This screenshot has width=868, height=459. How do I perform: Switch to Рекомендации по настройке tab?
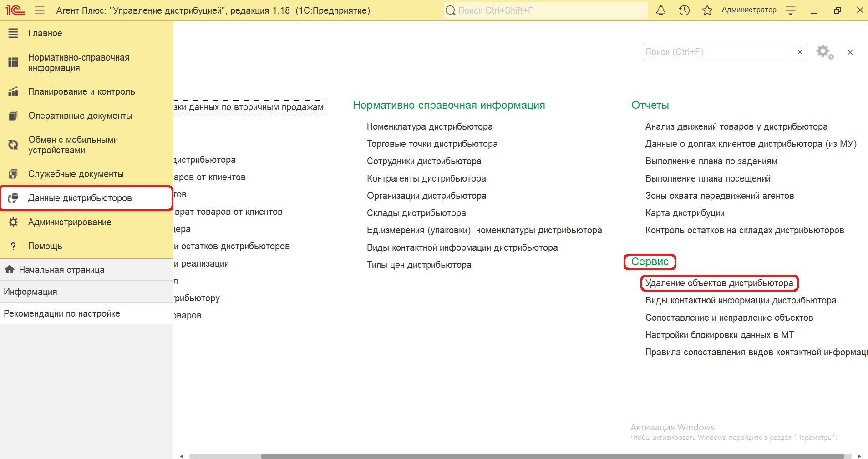pyautogui.click(x=86, y=313)
